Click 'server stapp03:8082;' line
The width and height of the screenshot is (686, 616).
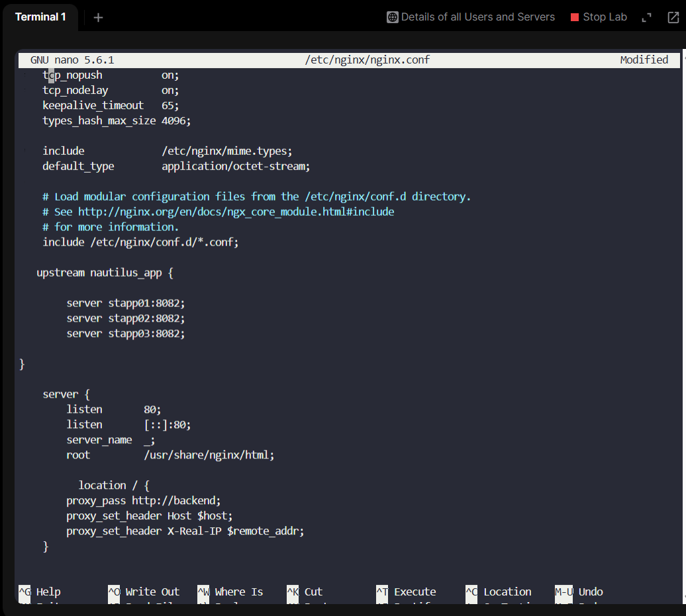[126, 333]
